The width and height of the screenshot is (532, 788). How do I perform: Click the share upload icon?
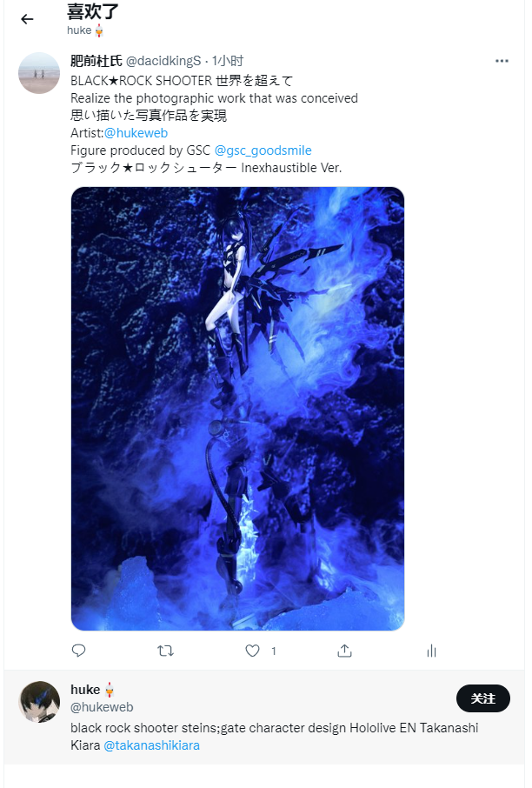coord(344,651)
